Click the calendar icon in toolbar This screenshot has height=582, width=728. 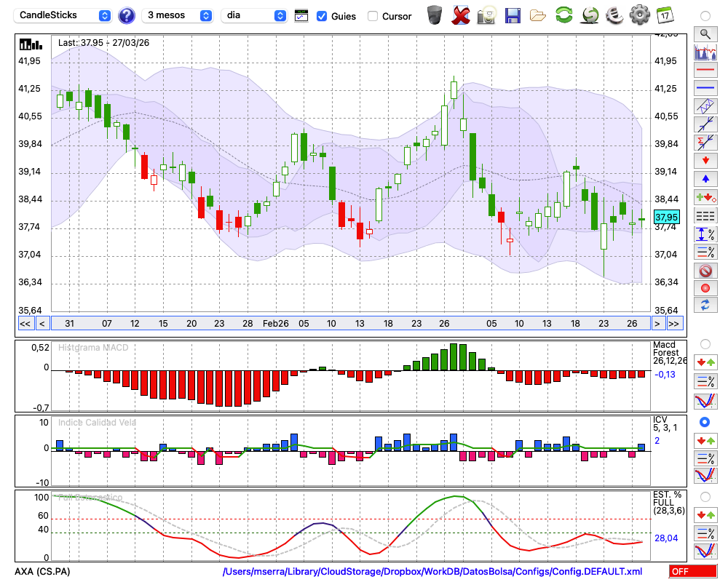point(665,15)
